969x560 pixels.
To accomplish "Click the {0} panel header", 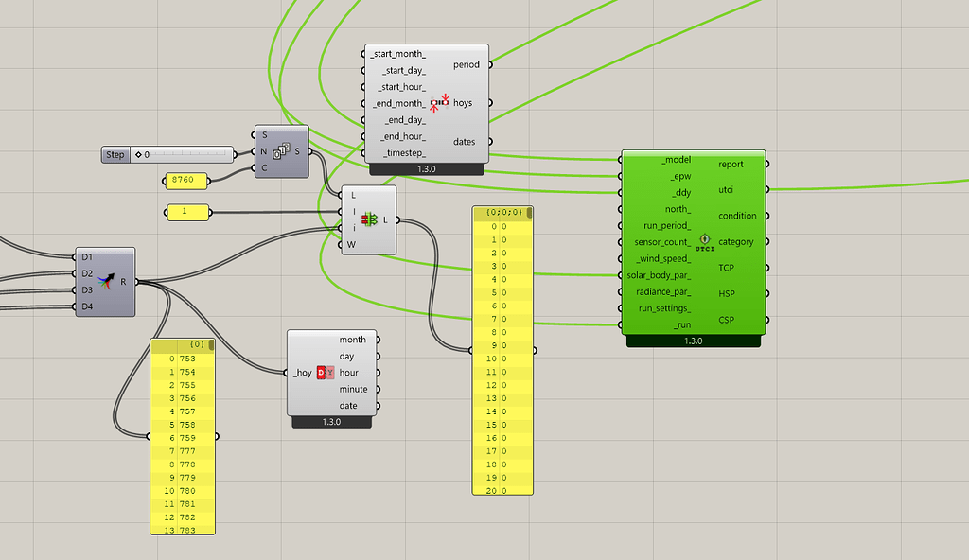I will point(183,345).
